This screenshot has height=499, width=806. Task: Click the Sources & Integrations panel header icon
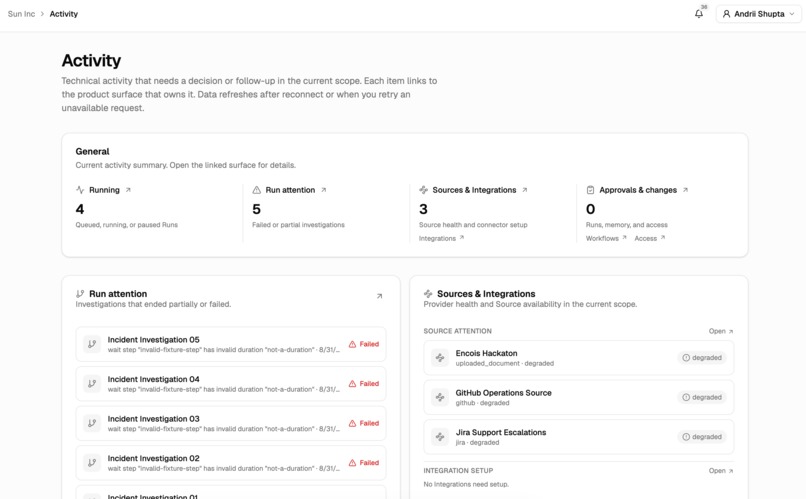[x=428, y=293]
